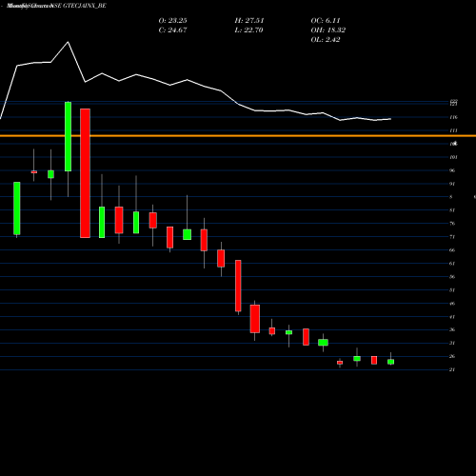The width and height of the screenshot is (476, 476).
Task: Click the 26 price axis label
Action: click(452, 356)
